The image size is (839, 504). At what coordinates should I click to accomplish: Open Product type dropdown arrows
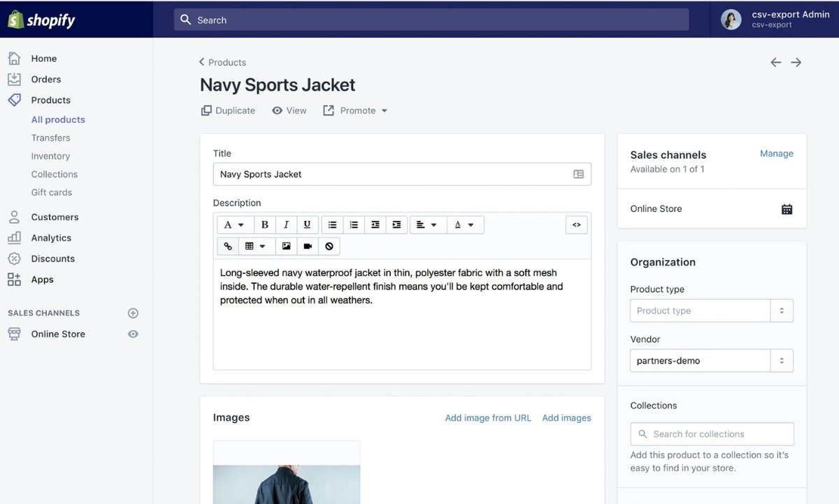point(782,311)
